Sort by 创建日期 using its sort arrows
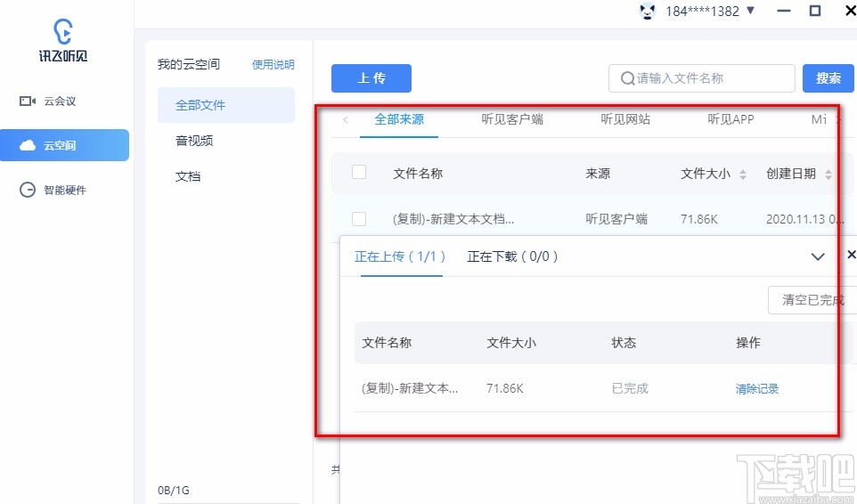This screenshot has width=857, height=504. pos(828,175)
